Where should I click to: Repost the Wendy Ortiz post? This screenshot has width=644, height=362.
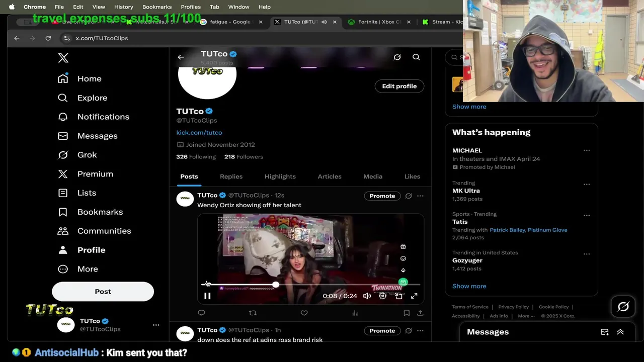point(253,313)
